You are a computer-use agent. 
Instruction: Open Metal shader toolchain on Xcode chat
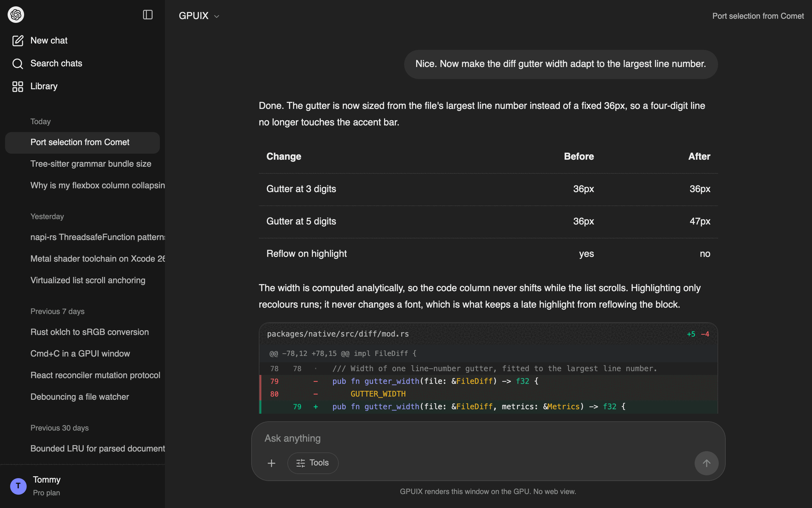click(82, 259)
